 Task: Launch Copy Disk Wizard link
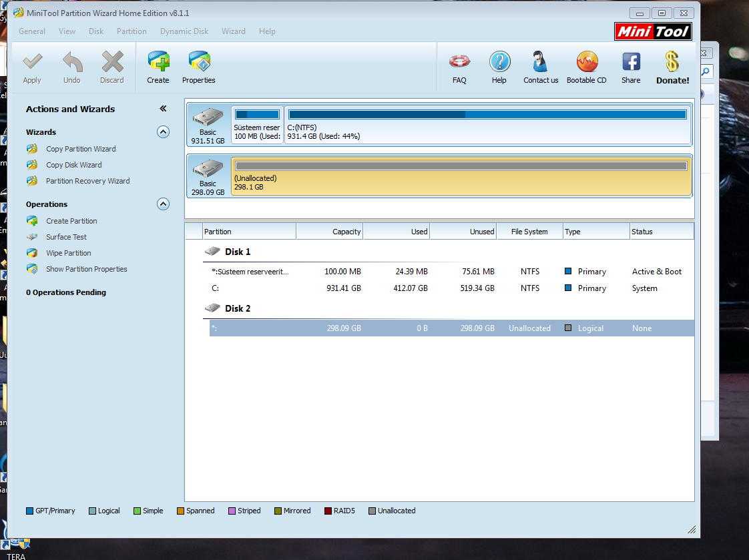click(x=74, y=165)
